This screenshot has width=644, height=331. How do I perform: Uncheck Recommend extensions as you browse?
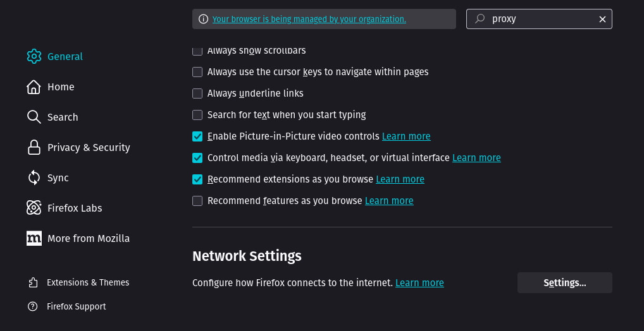pos(197,179)
